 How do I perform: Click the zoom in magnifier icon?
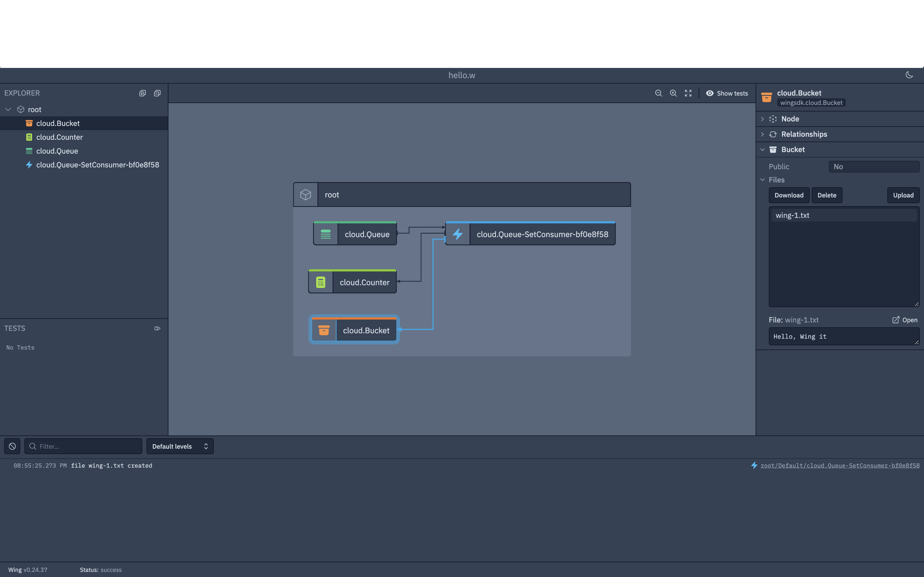pos(673,93)
